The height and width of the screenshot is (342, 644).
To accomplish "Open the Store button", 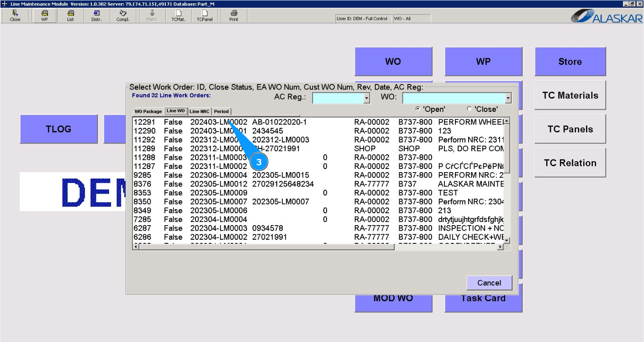I will click(570, 61).
